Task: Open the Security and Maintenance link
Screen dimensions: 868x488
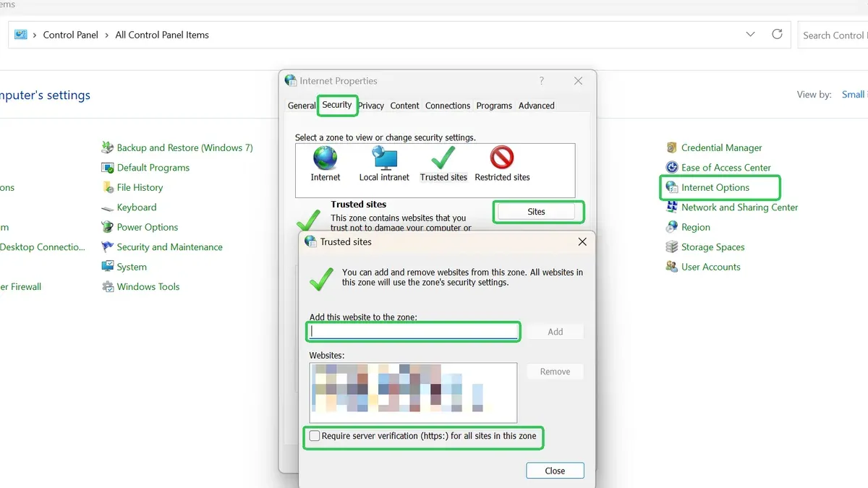Action: pyautogui.click(x=170, y=247)
